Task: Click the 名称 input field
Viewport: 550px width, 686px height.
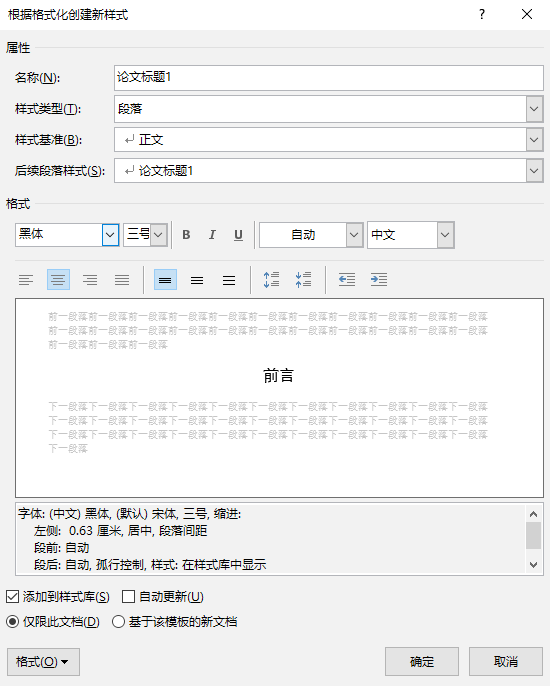Action: coord(329,78)
